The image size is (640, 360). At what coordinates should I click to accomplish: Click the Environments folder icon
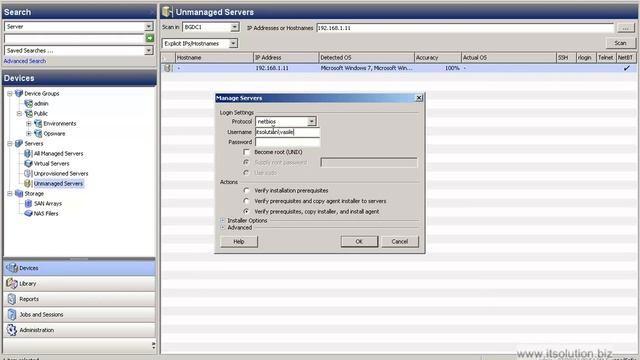click(x=38, y=123)
